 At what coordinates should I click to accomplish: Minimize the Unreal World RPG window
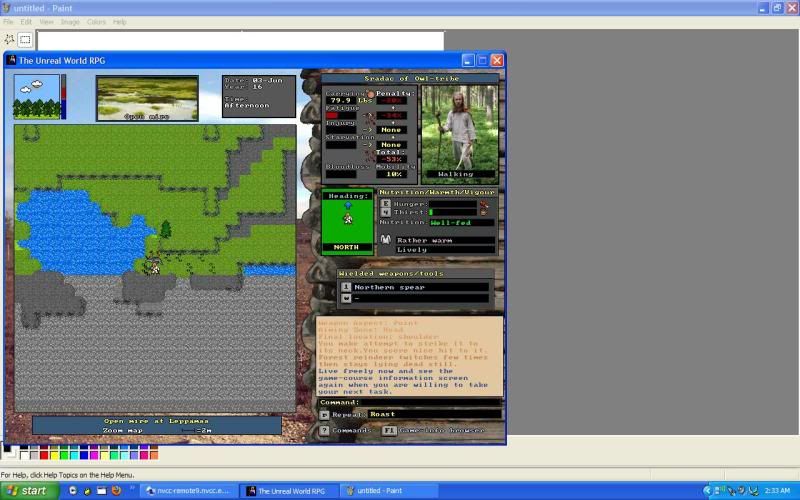pos(468,60)
